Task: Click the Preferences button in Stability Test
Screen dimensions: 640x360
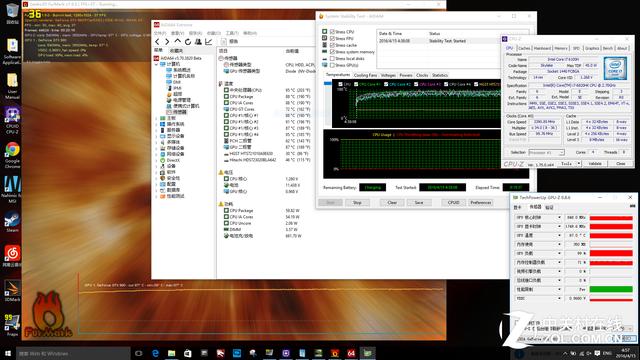Action: 480,202
